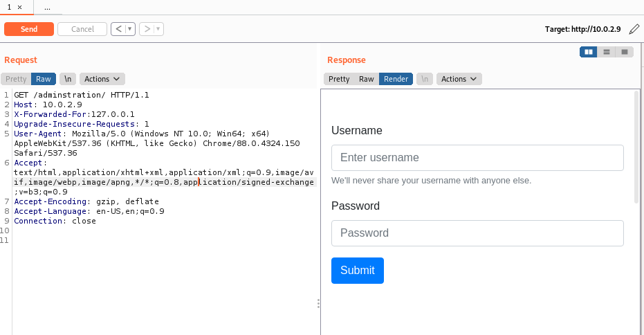
Task: Click the User-Agent header line
Action: click(x=157, y=143)
